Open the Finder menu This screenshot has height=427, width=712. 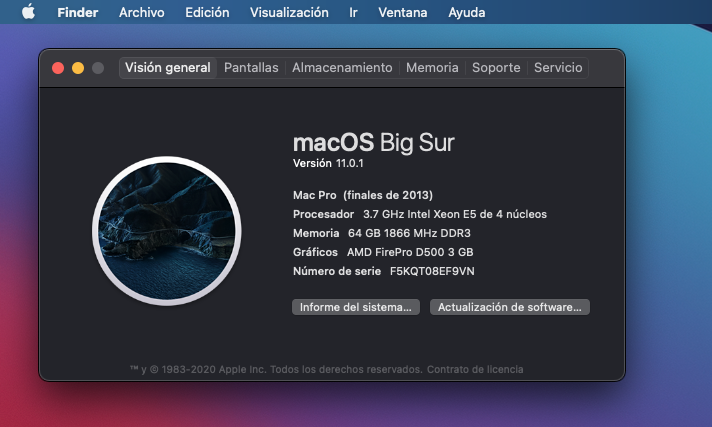(x=78, y=12)
